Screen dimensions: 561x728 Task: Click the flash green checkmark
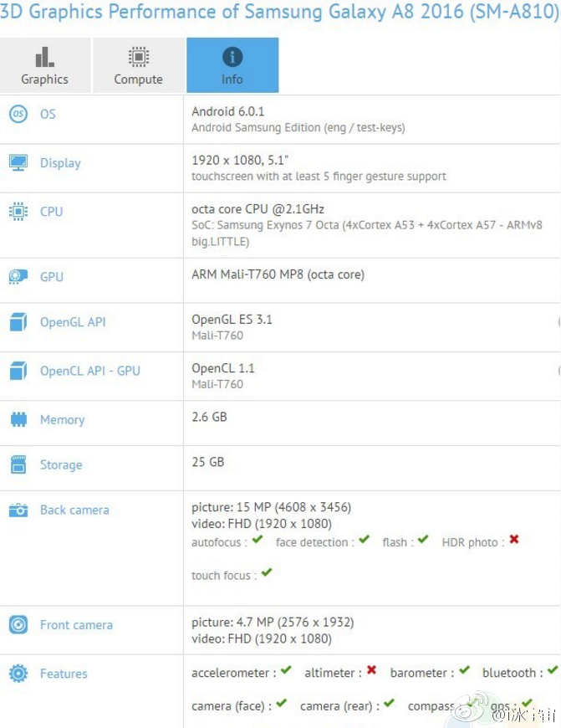(x=423, y=540)
